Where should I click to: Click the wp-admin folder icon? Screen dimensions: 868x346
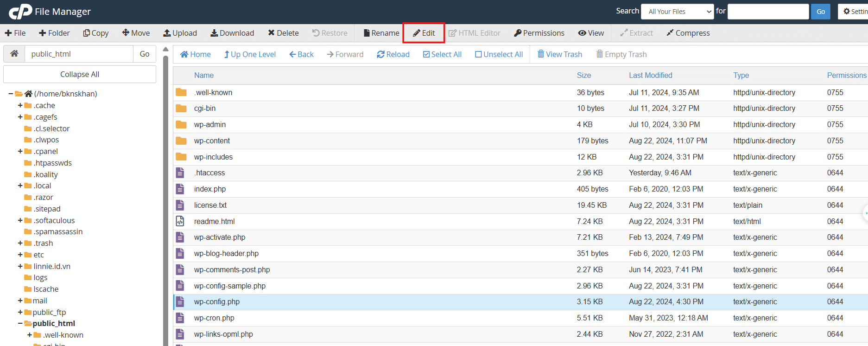181,124
